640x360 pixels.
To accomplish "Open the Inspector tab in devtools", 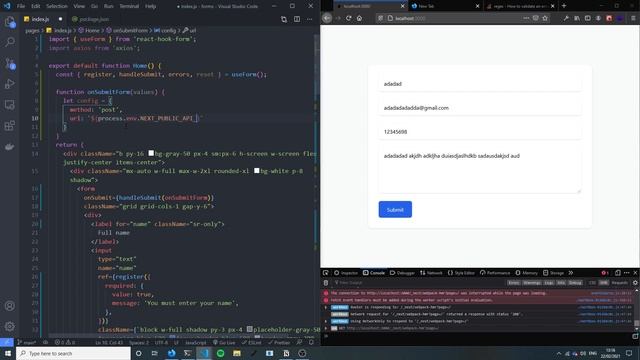I will [345, 273].
